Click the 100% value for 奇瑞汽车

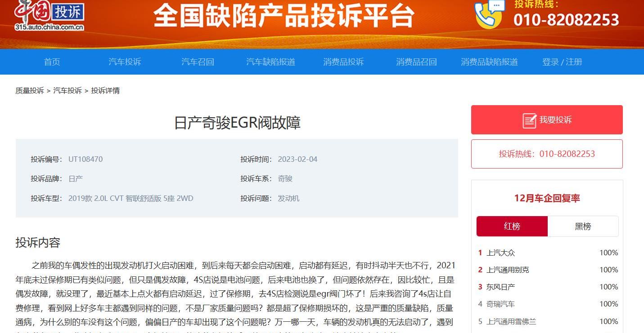click(x=608, y=304)
